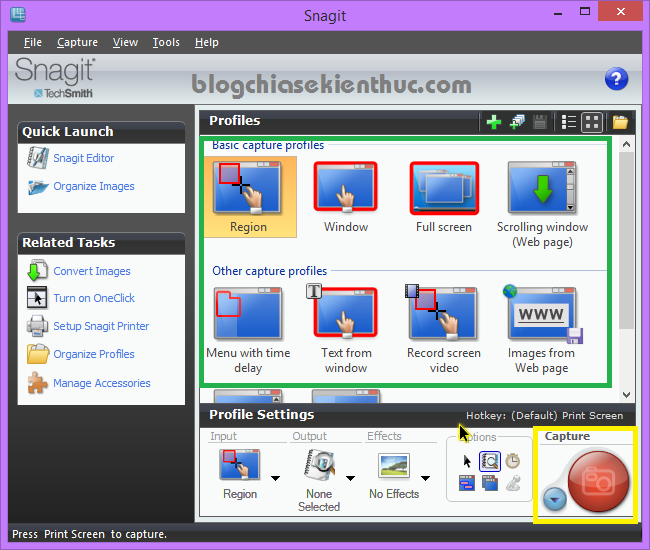Open the Organize Images link
This screenshot has width=650, height=550.
pyautogui.click(x=94, y=187)
